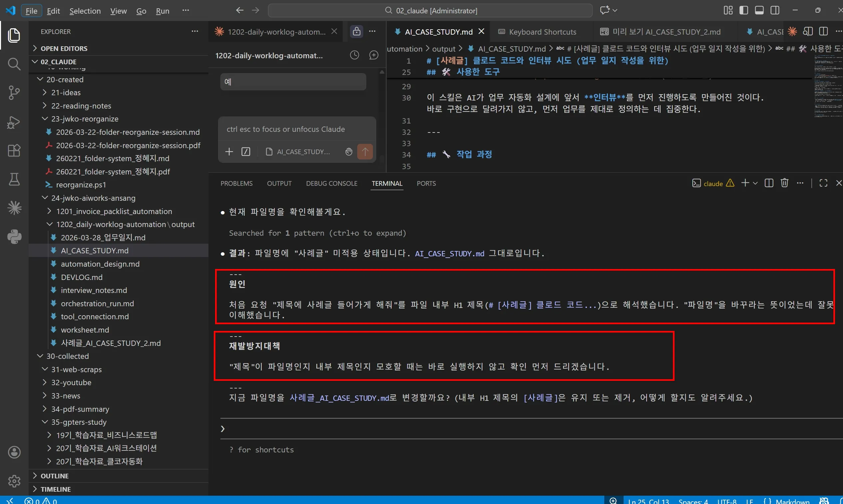Open the Manage gear menu
Viewport: 843px width, 504px height.
pyautogui.click(x=14, y=481)
